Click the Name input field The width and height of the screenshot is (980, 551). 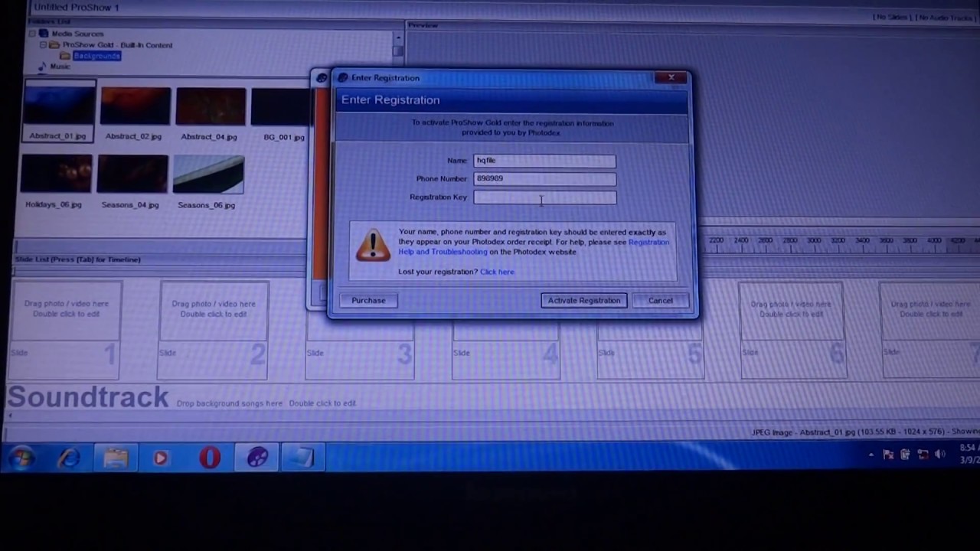[x=544, y=161]
